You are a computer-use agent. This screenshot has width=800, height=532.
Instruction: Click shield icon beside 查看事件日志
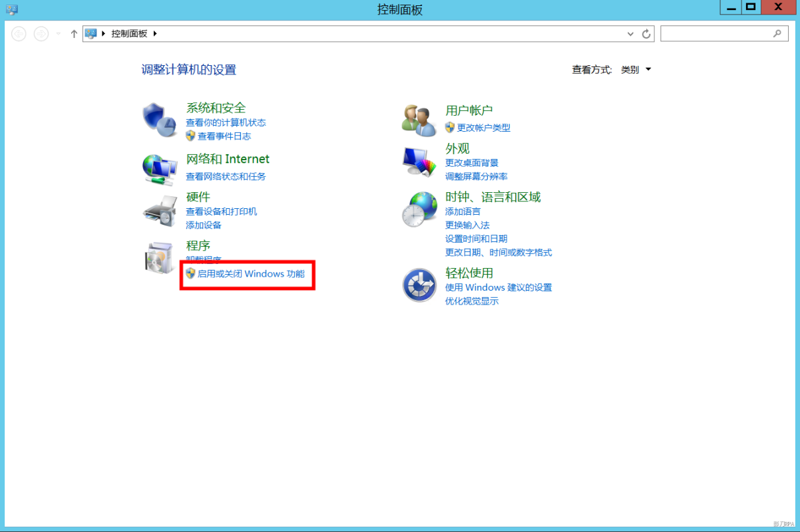(x=190, y=136)
